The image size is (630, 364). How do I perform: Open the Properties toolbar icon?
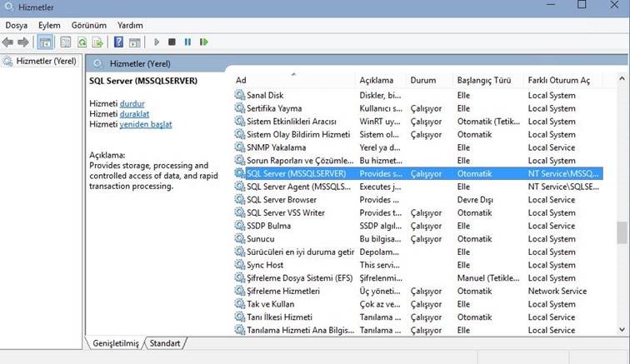pos(66,42)
